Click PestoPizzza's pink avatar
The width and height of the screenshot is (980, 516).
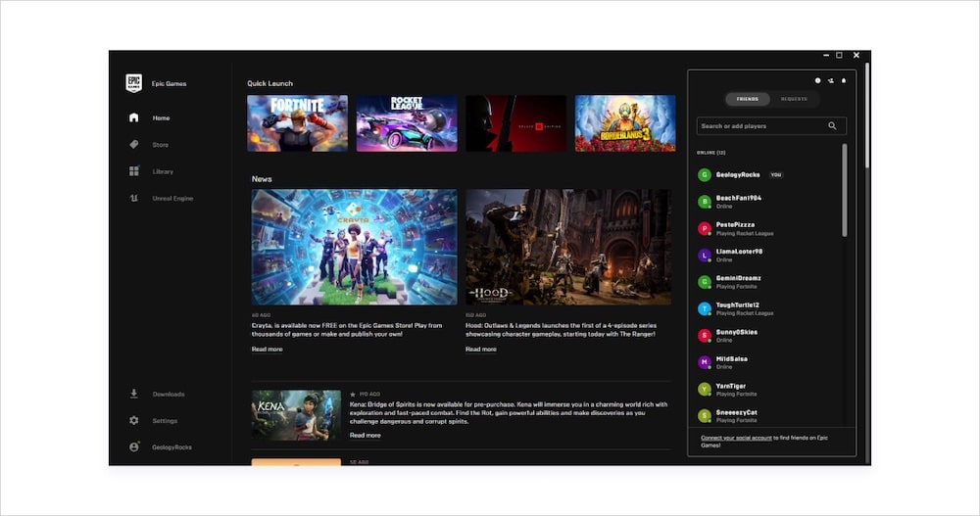pos(705,229)
